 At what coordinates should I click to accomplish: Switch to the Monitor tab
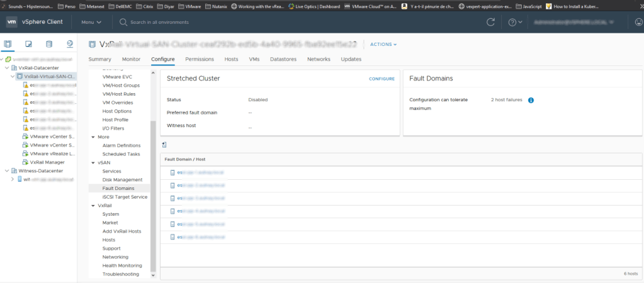131,59
